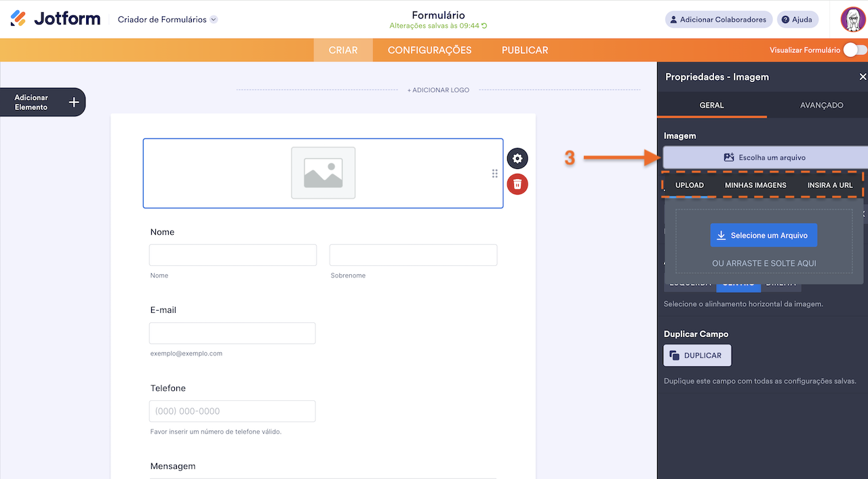
Task: Choose INSIRA A URL option
Action: [829, 185]
